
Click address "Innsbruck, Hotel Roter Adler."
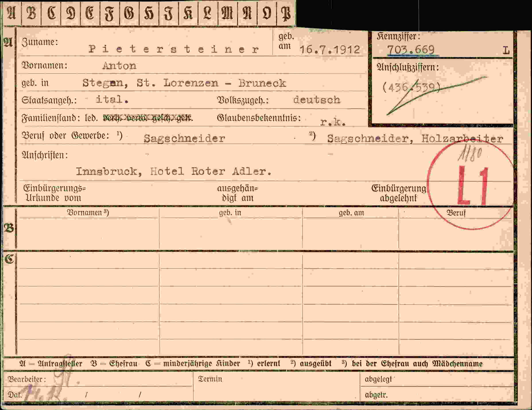(x=174, y=171)
